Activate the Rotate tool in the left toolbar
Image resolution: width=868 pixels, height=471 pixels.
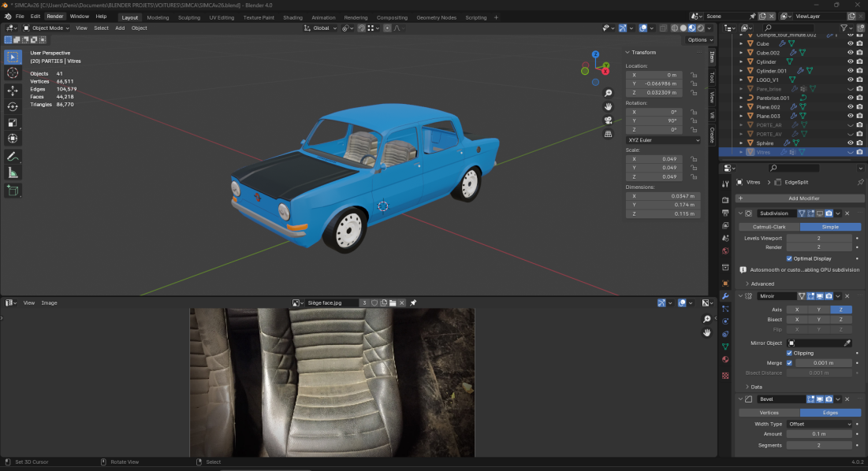13,106
